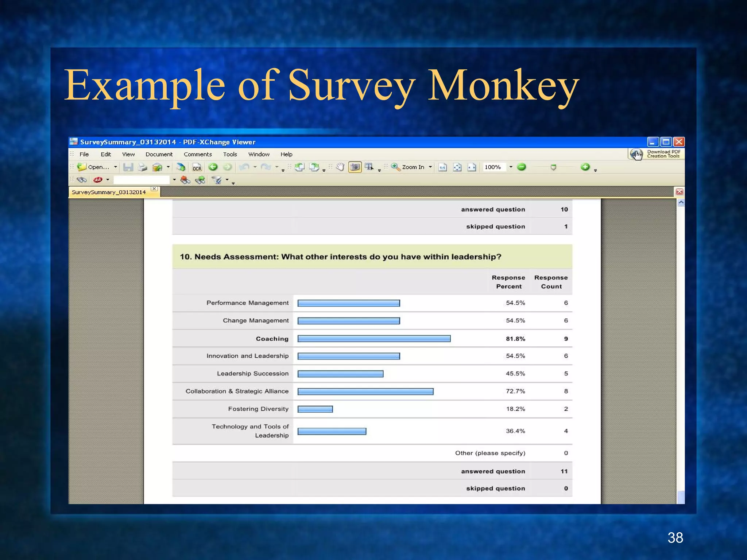Click the Save floppy disk icon

point(128,167)
